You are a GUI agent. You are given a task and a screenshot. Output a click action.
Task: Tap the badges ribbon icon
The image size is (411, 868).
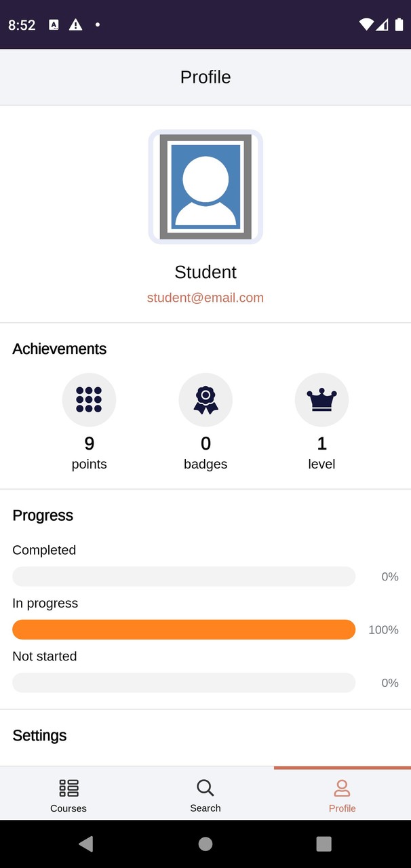pyautogui.click(x=206, y=400)
